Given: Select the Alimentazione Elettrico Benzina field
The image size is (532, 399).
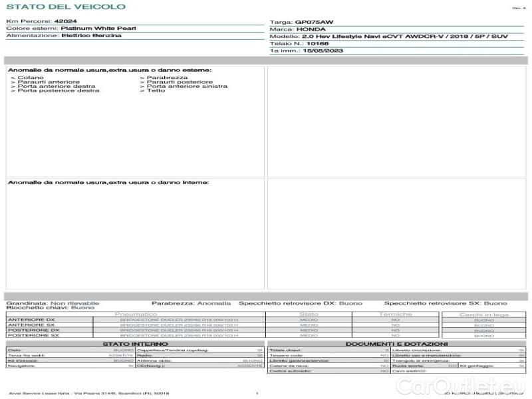Looking at the screenshot, I should (x=64, y=36).
